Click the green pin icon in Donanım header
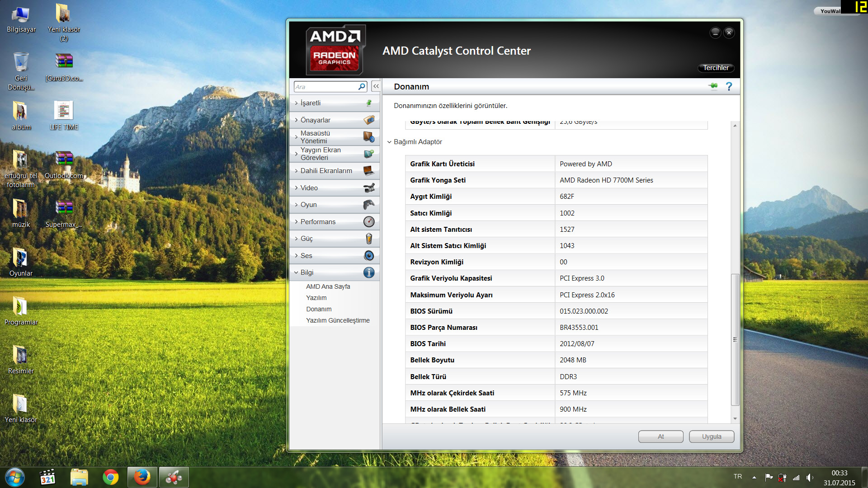This screenshot has height=488, width=868. coord(713,86)
